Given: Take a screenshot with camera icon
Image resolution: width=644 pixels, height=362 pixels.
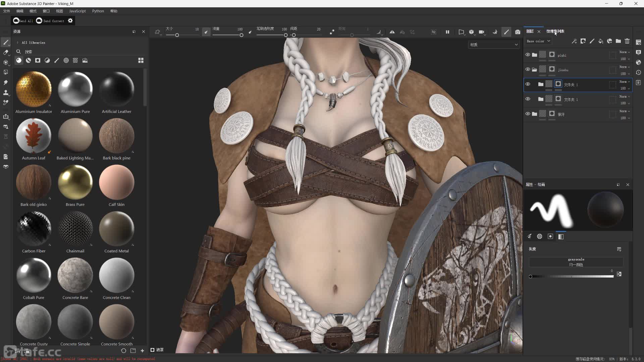Looking at the screenshot, I should click(x=518, y=32).
